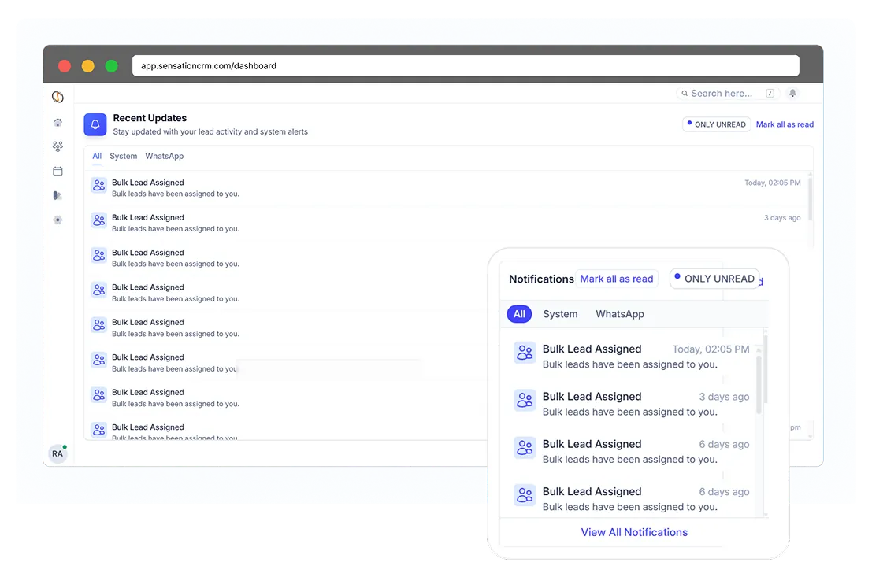Click Mark all as read in Recent Updates
The image size is (872, 588).
point(784,124)
